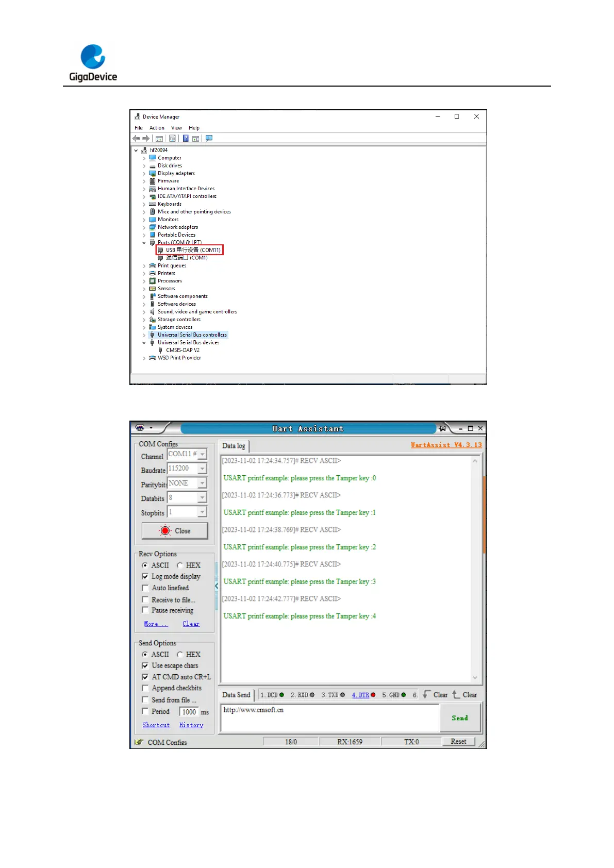The width and height of the screenshot is (614, 868).
Task: Toggle Log mode display checkbox
Action: click(x=145, y=577)
